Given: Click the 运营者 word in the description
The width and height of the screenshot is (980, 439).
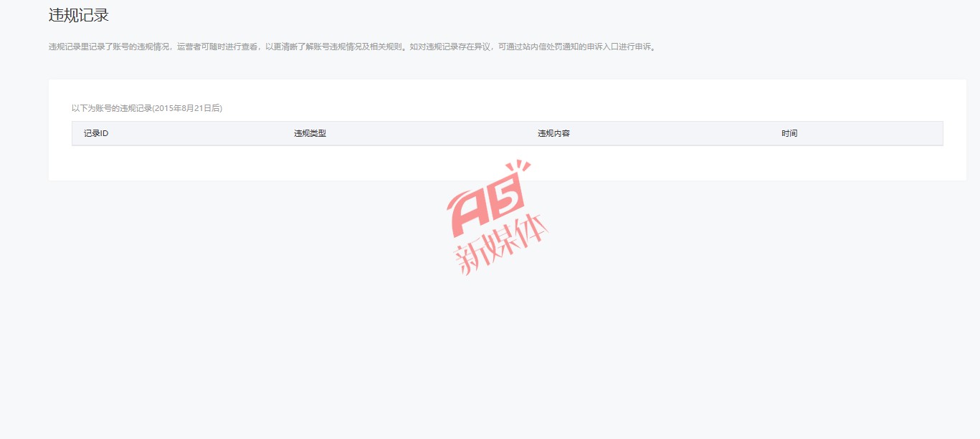Looking at the screenshot, I should pyautogui.click(x=189, y=47).
